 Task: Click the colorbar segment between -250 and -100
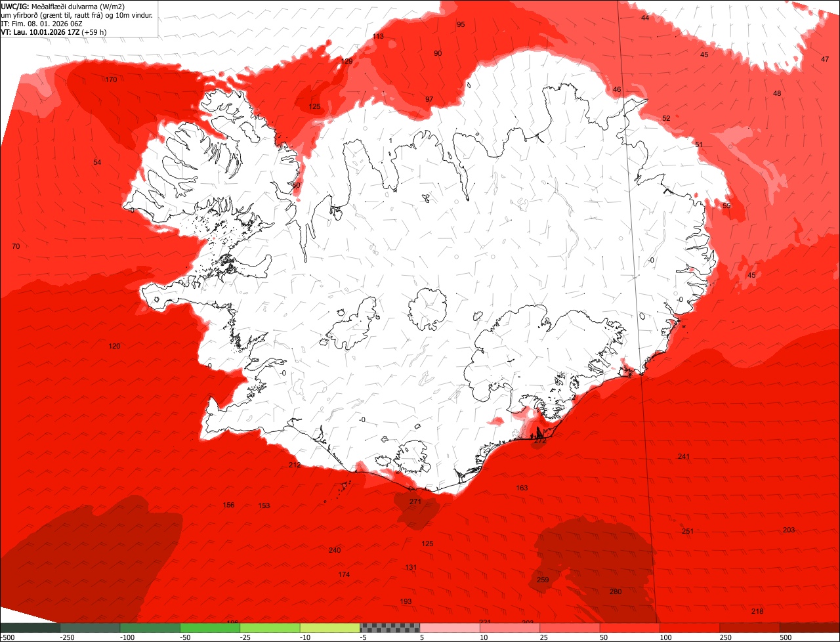(90, 628)
